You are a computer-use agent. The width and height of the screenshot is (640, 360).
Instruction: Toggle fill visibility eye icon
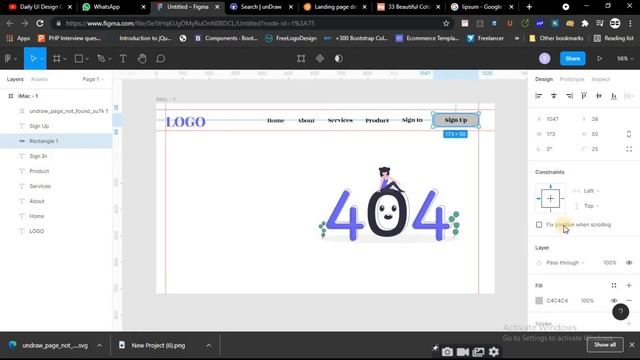[614, 300]
